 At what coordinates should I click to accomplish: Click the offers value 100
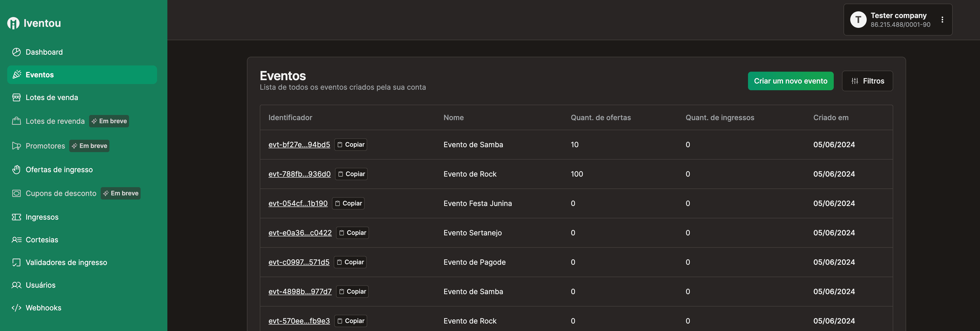577,174
